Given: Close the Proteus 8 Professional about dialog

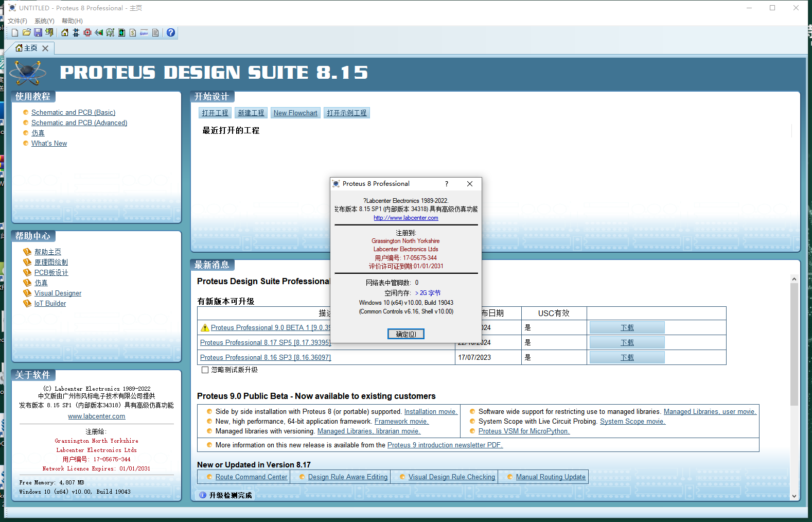Looking at the screenshot, I should pos(470,184).
